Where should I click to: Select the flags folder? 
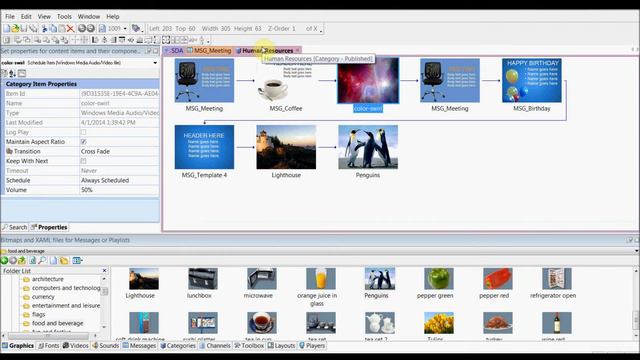click(x=38, y=315)
